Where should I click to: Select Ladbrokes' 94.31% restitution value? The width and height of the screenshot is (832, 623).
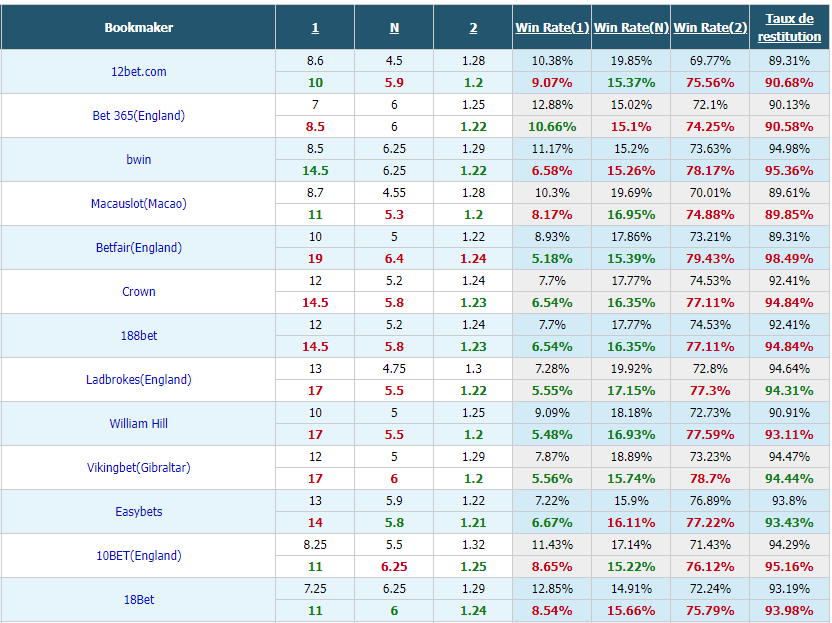tap(789, 391)
